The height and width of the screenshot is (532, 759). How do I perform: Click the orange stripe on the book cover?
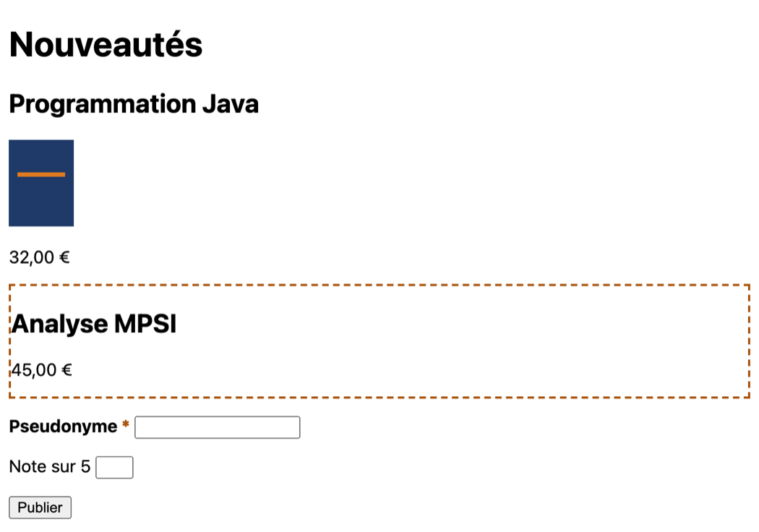41,175
